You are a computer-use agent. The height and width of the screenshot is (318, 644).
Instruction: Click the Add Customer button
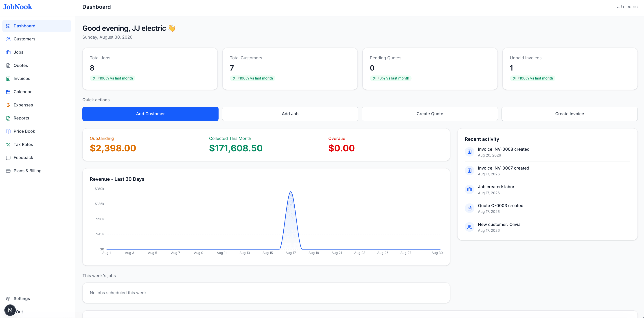click(x=150, y=114)
